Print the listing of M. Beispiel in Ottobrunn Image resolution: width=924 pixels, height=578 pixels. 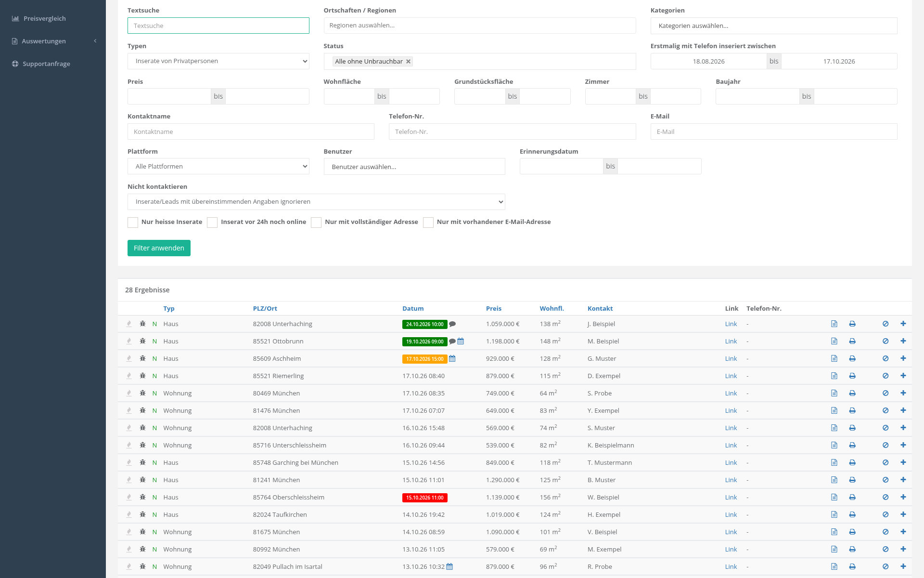click(852, 341)
